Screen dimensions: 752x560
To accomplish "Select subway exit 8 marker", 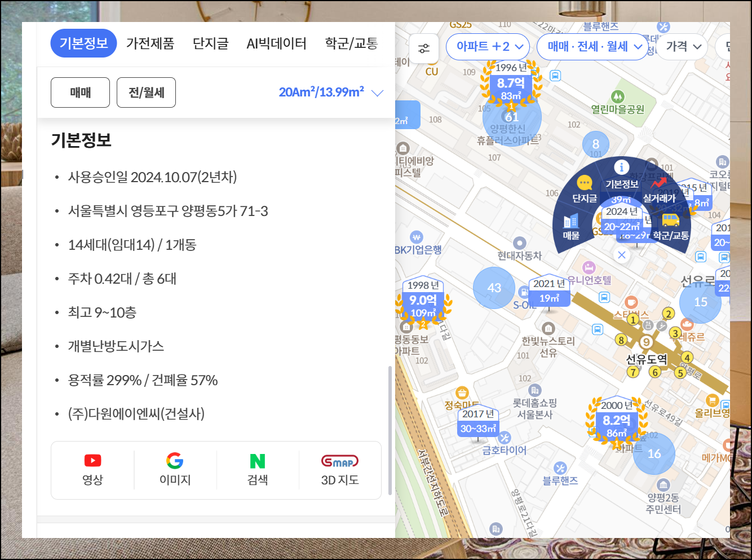I will click(621, 339).
